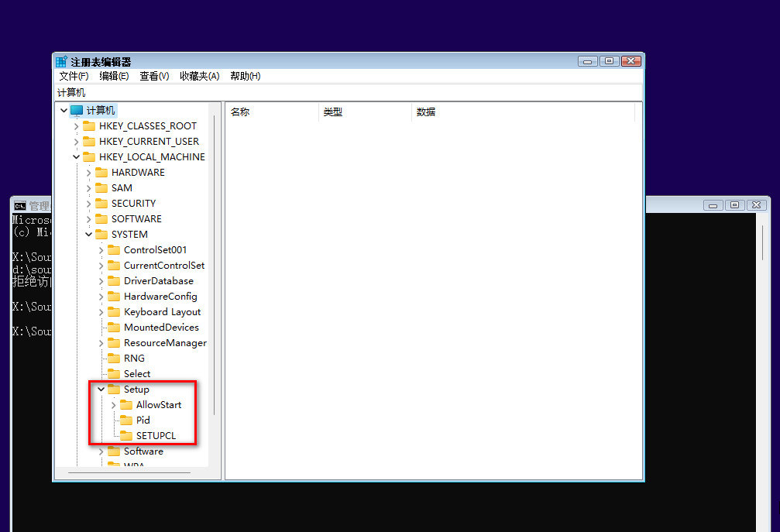The width and height of the screenshot is (780, 532).
Task: Expand the SECURITY key chevron
Action: pyautogui.click(x=88, y=204)
